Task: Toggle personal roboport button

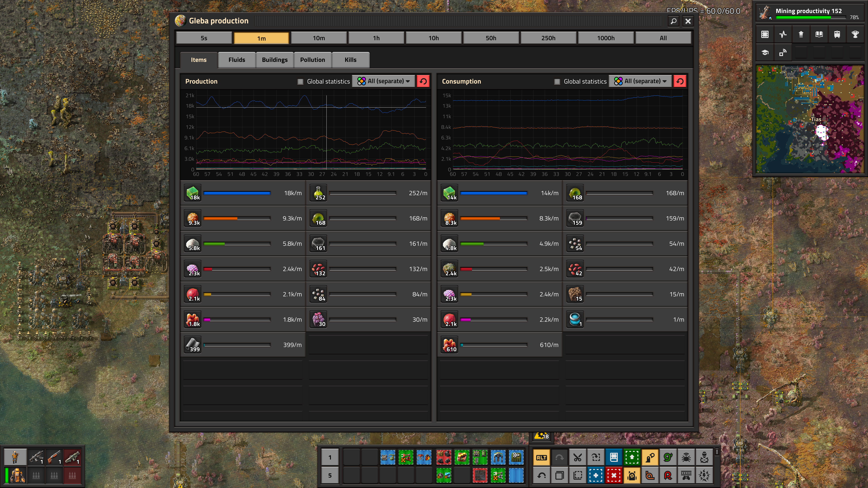Action: coord(650,457)
